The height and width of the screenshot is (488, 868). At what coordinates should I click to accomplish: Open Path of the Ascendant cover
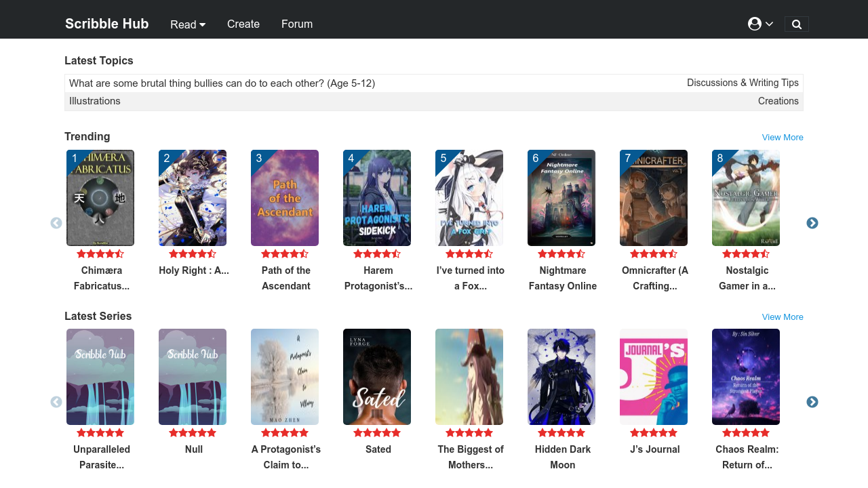pos(285,198)
